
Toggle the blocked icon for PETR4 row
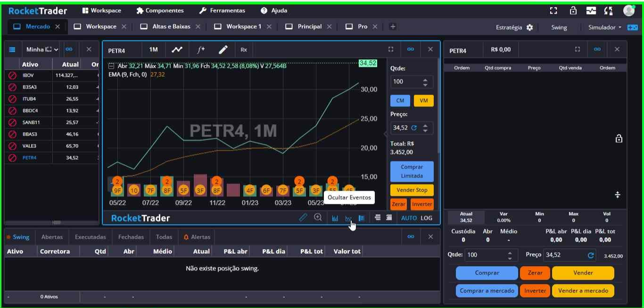click(x=13, y=158)
